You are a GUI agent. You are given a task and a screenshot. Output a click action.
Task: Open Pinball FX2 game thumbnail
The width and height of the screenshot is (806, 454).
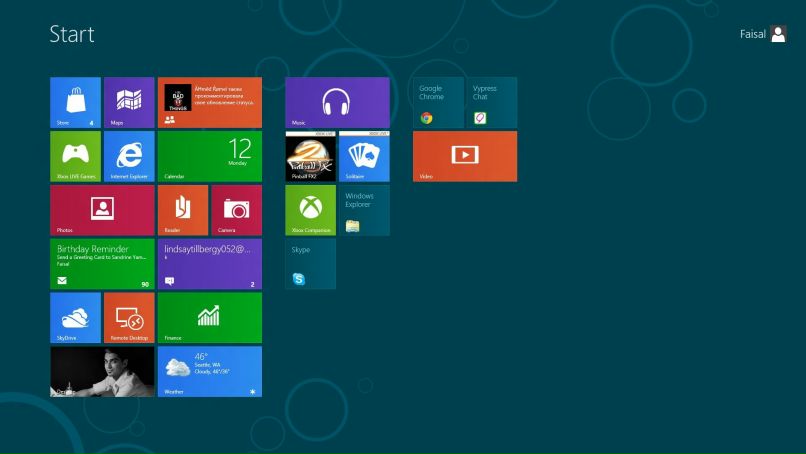coord(310,156)
